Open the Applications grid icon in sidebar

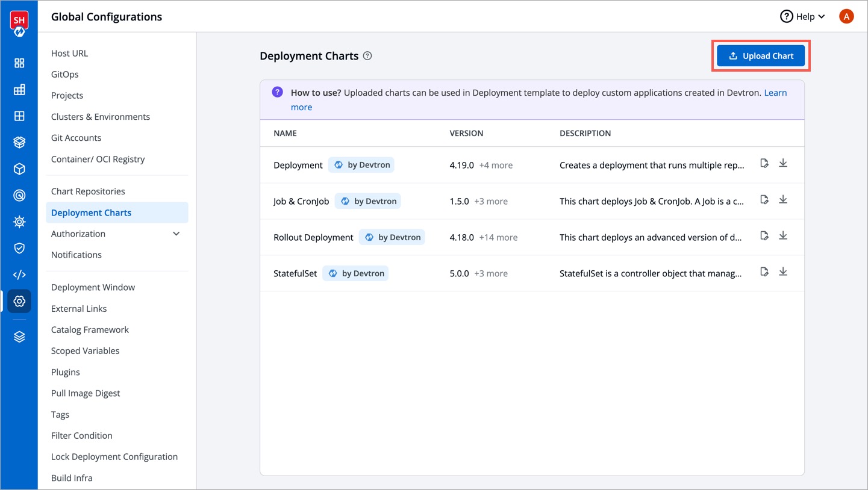tap(19, 63)
